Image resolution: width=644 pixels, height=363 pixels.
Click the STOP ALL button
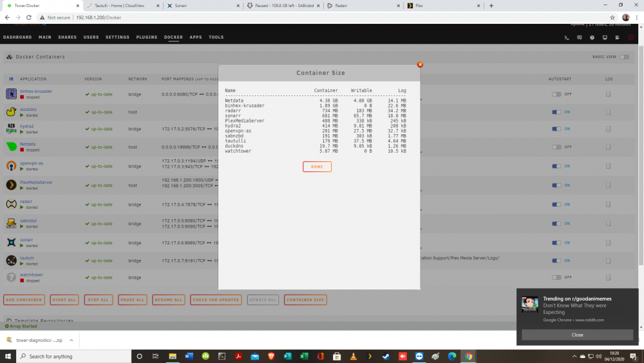tap(98, 300)
